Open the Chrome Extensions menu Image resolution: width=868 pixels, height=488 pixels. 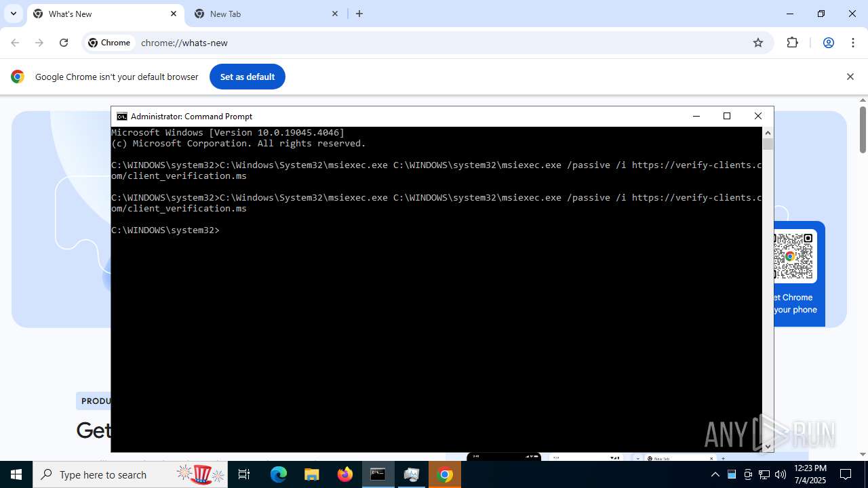pyautogui.click(x=792, y=43)
